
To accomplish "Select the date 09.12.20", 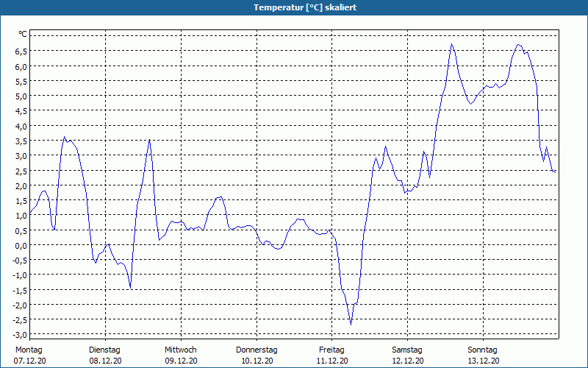I will [x=181, y=361].
